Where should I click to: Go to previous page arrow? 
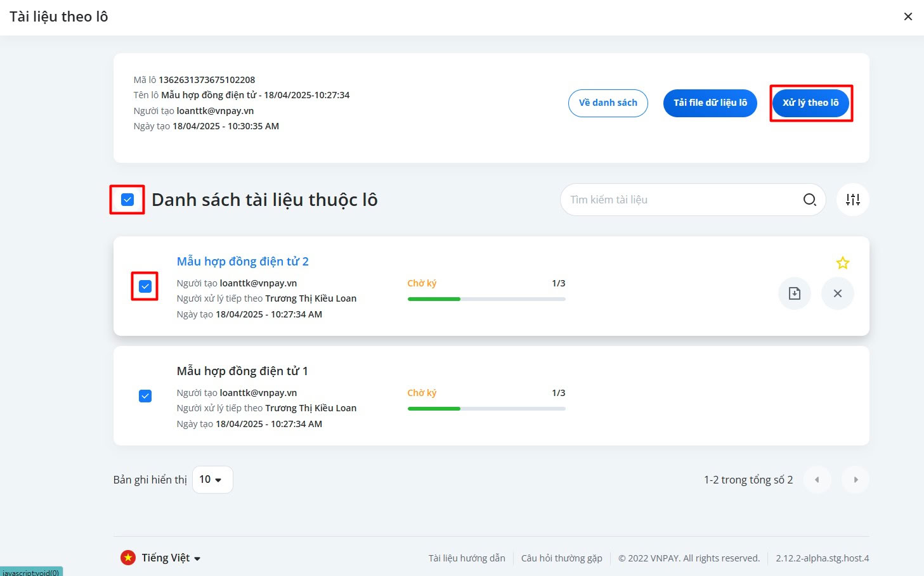coord(817,480)
